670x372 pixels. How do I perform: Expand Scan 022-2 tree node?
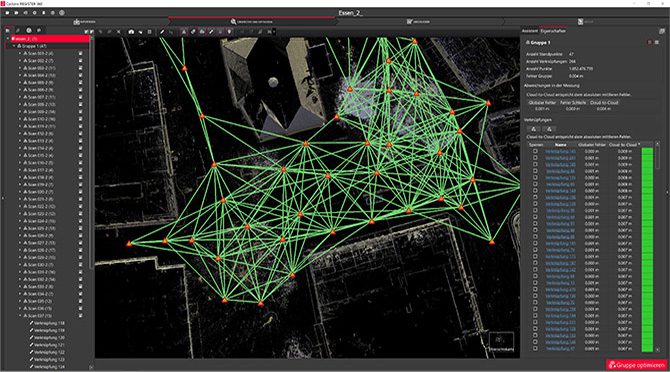pyautogui.click(x=20, y=206)
